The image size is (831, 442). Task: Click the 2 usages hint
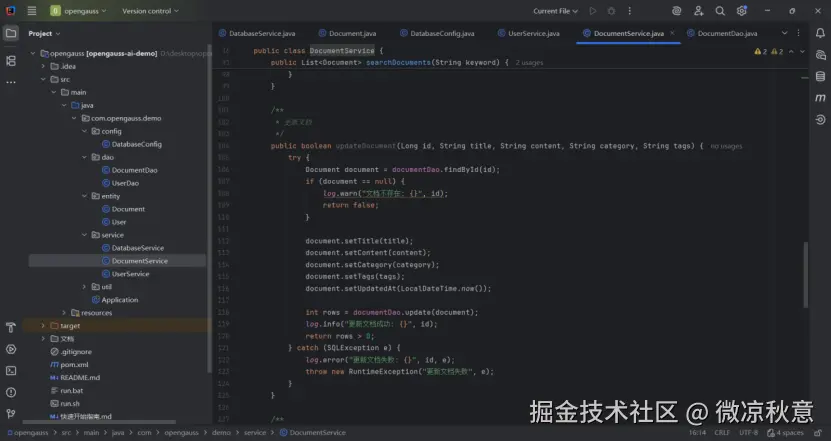529,63
